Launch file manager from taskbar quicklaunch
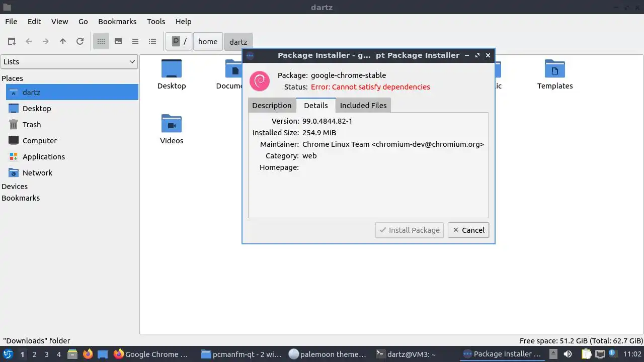644x362 pixels. point(72,354)
